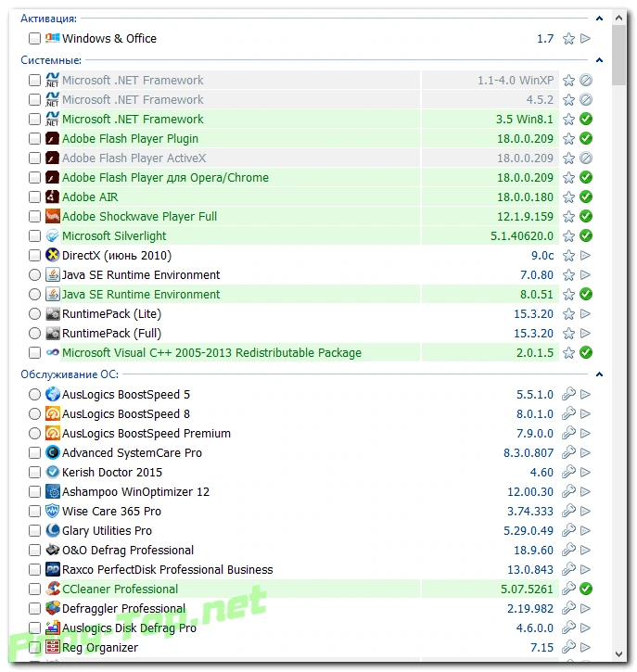Click play arrow for DirectX (июнь 2010)
This screenshot has width=637, height=672.
pyautogui.click(x=585, y=256)
